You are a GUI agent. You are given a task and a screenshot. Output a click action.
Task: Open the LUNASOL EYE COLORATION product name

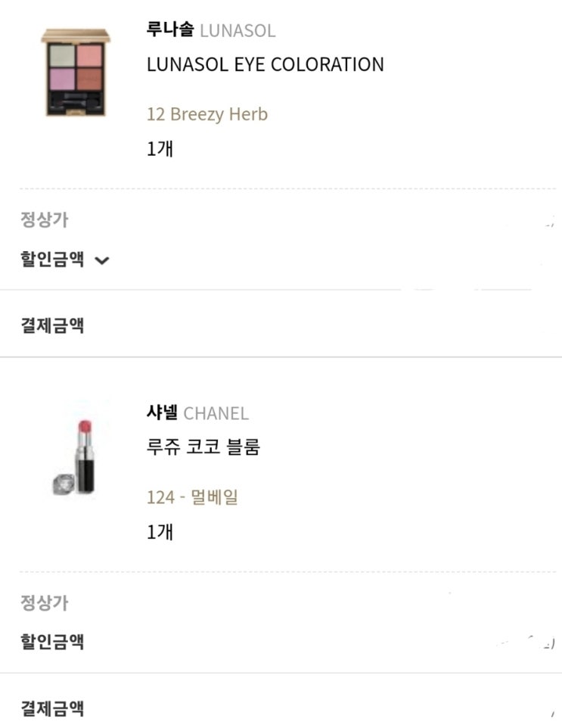[x=265, y=65]
